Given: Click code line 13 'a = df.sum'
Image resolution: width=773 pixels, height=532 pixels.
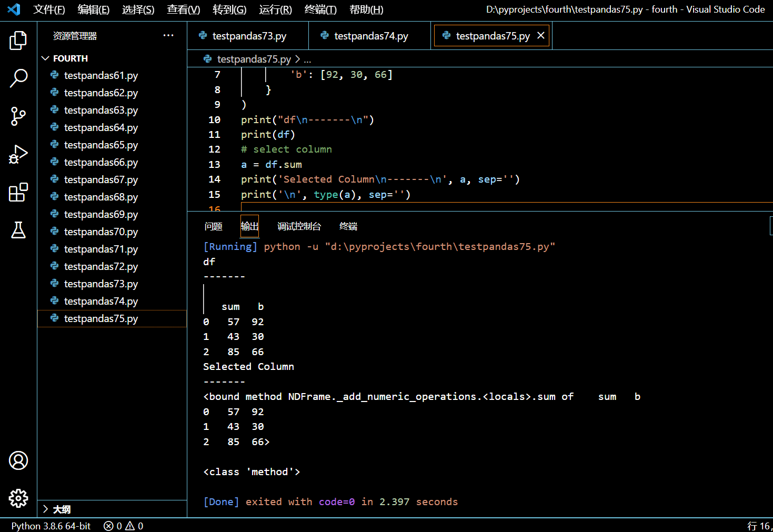Looking at the screenshot, I should [x=272, y=164].
